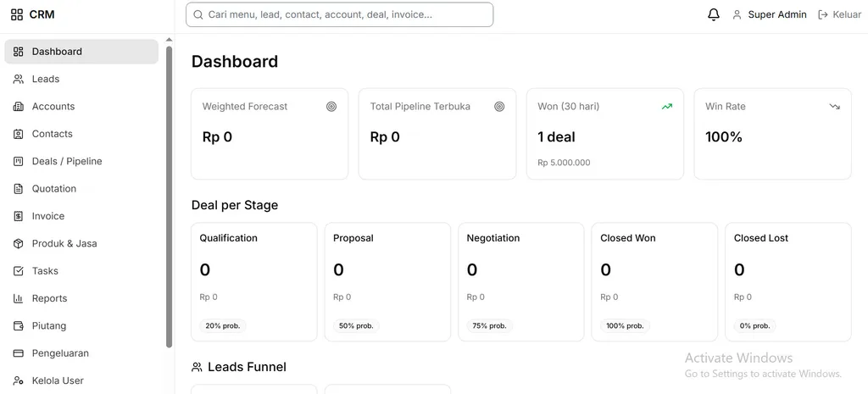Open the Invoice menu item
Image resolution: width=868 pixels, height=394 pixels.
(x=81, y=216)
